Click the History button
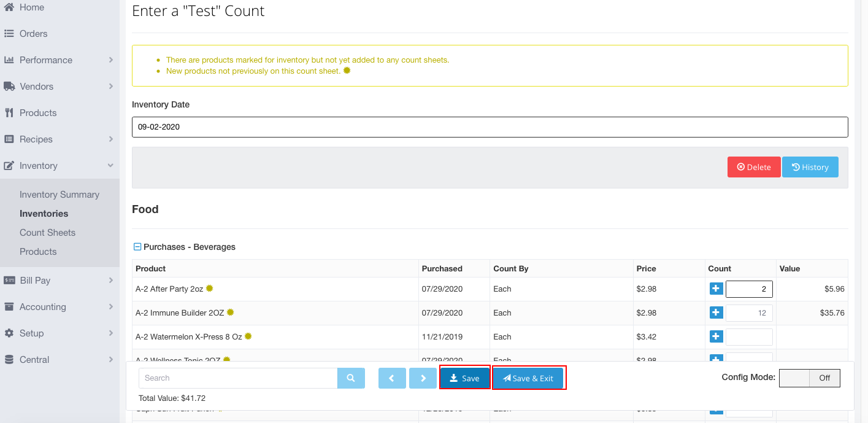Screen dimensions: 868x423 pyautogui.click(x=810, y=167)
